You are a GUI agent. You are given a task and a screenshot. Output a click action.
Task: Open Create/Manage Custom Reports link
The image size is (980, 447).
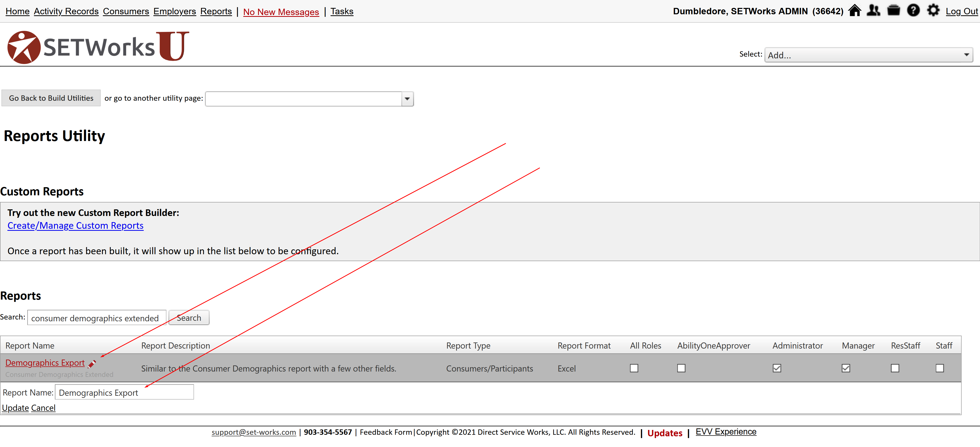click(75, 225)
